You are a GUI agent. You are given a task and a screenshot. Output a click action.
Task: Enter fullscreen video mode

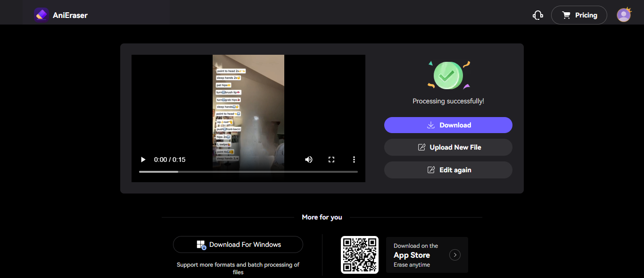pos(331,160)
